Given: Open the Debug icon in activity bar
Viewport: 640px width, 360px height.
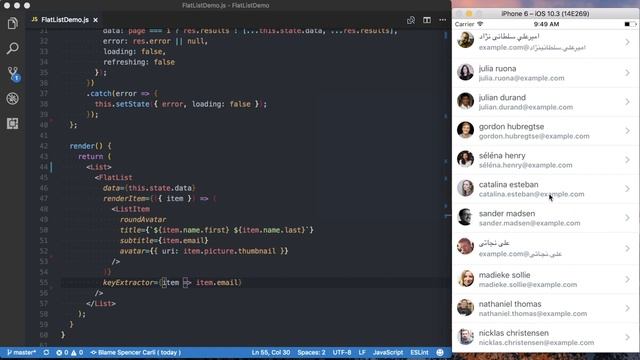Looking at the screenshot, I should [x=13, y=98].
